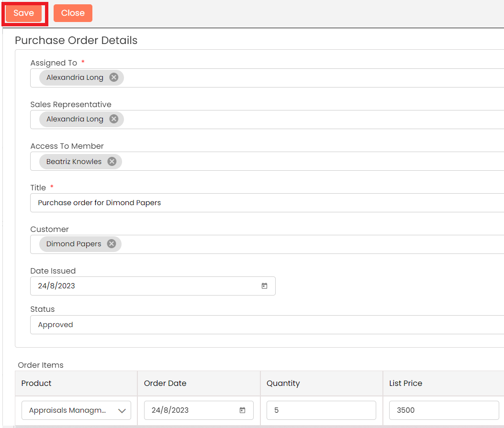Expand the Product dropdown chevron

[x=122, y=410]
